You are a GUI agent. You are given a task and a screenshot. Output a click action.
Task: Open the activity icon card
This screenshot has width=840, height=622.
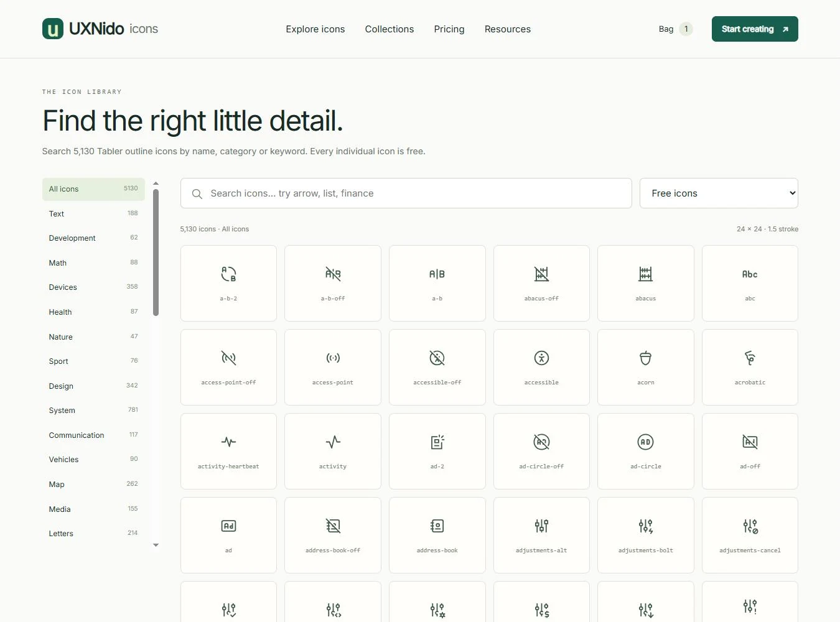333,451
